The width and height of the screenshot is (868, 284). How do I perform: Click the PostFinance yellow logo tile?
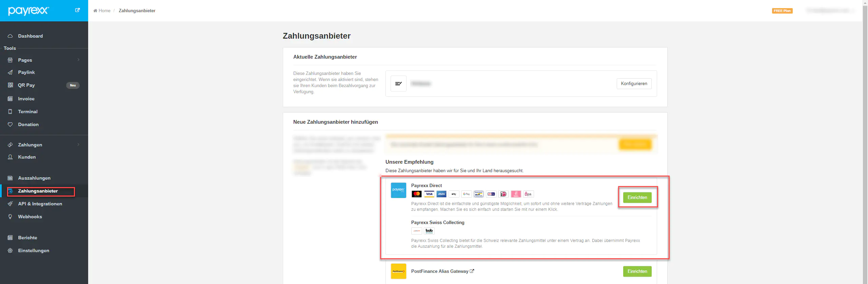pos(398,271)
